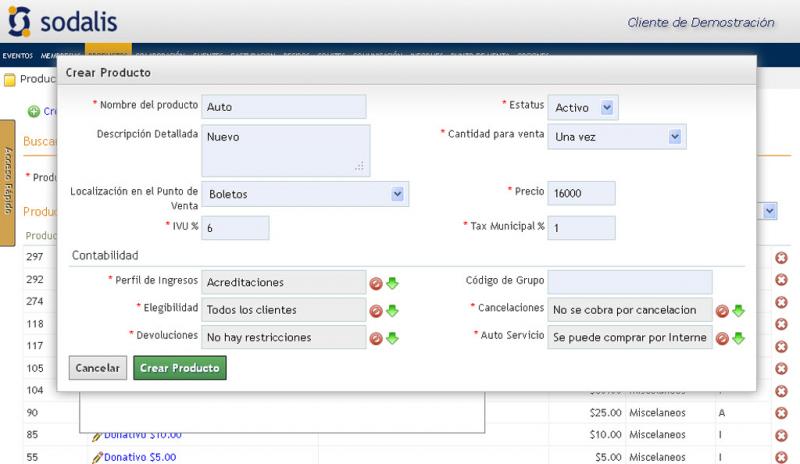Clear the Devoluciones selection
This screenshot has width=800, height=464.
coord(376,338)
